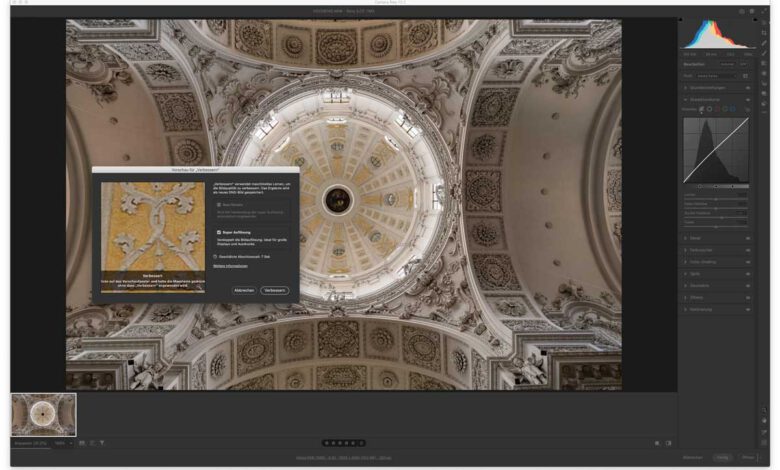Expand the Color Grading panel
The width and height of the screenshot is (780, 470).
[x=685, y=262]
